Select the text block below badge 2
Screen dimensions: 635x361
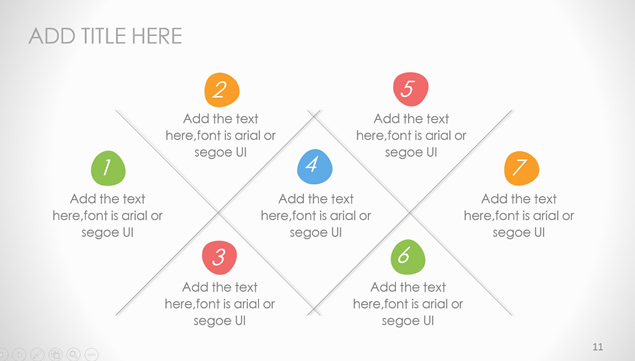(x=220, y=135)
